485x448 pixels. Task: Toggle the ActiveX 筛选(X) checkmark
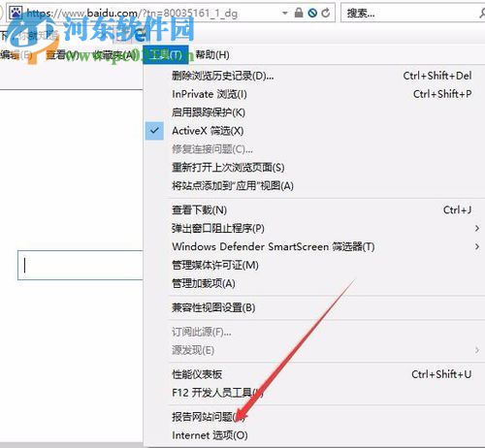(154, 131)
